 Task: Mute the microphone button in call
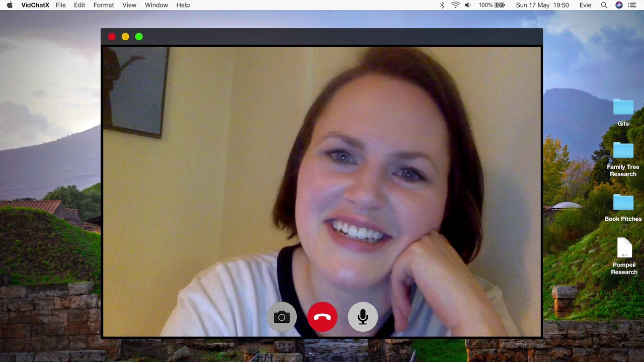tap(363, 317)
